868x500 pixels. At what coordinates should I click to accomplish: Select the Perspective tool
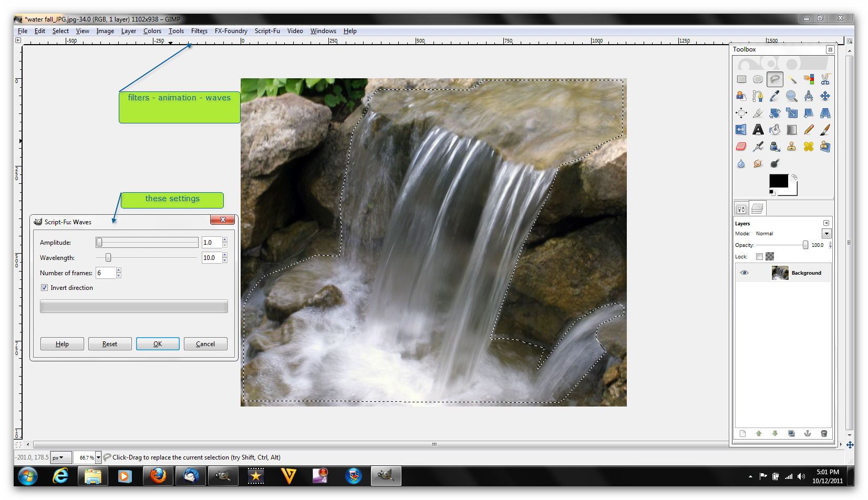click(825, 113)
